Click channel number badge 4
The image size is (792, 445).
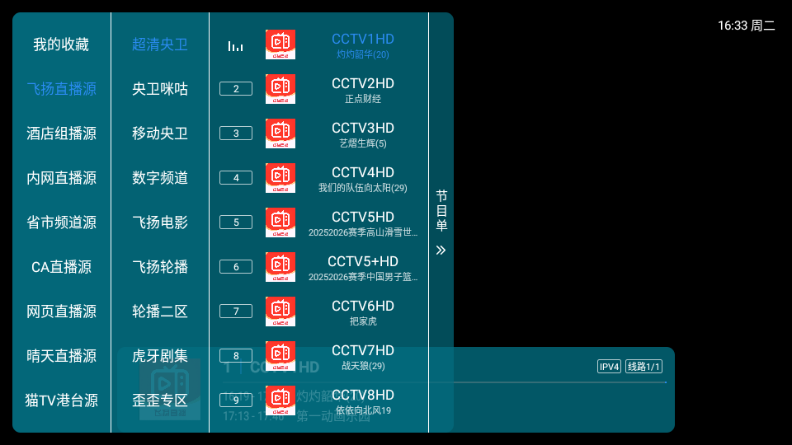pyautogui.click(x=236, y=178)
